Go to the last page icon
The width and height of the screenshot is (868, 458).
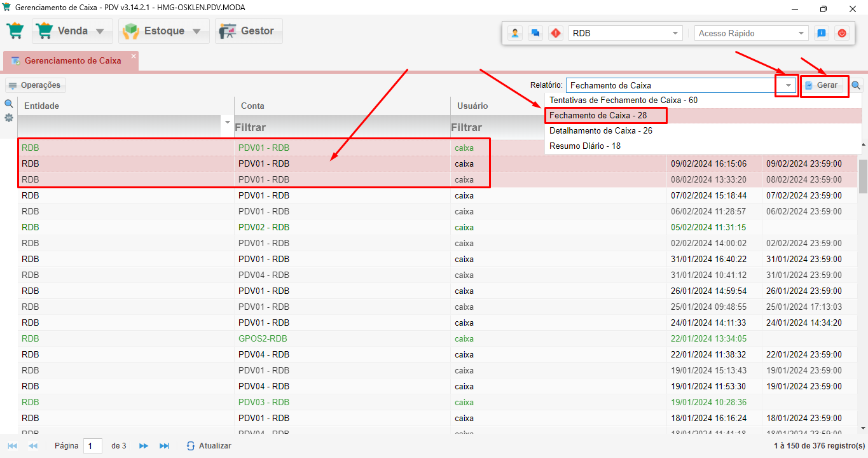(164, 446)
